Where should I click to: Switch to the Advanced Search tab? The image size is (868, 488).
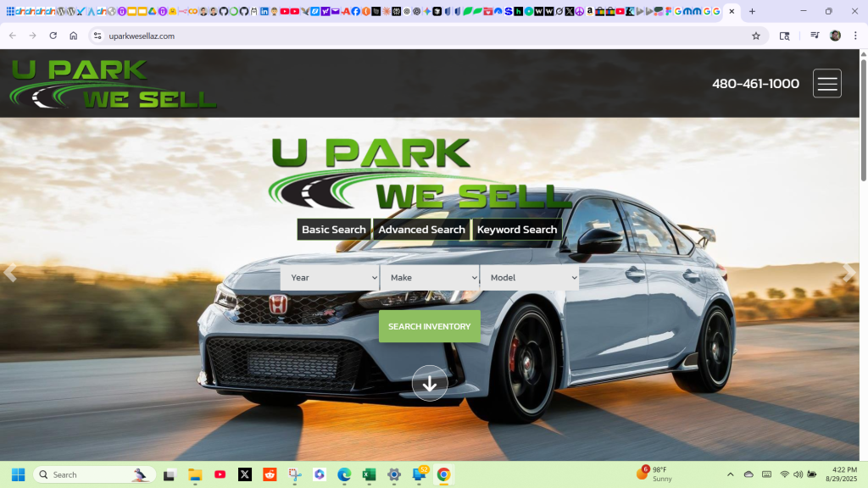click(x=421, y=230)
